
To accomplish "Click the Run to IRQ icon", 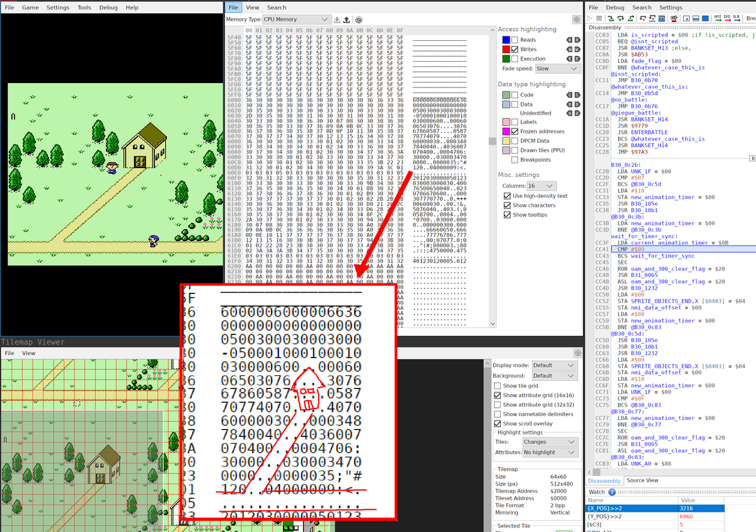I will (x=727, y=18).
